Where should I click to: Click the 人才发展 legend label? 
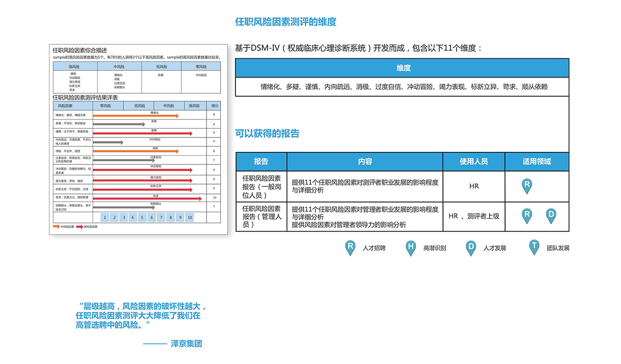point(495,248)
